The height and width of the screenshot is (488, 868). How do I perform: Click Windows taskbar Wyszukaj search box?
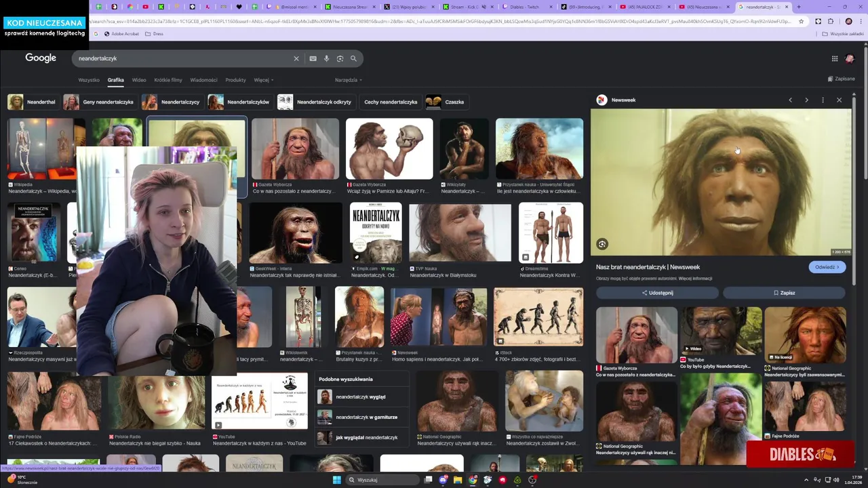(x=382, y=480)
